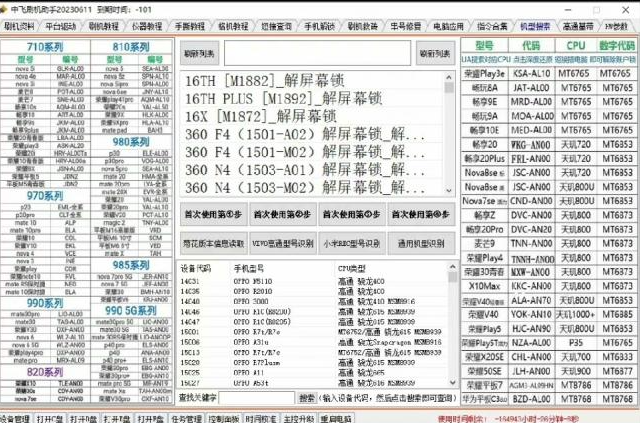This screenshot has height=423, width=640.
Task: Click 任务管理 button
Action: point(186,418)
